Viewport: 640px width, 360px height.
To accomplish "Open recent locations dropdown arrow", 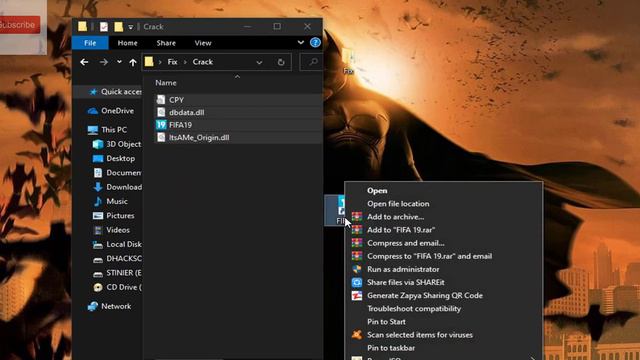I will point(119,62).
